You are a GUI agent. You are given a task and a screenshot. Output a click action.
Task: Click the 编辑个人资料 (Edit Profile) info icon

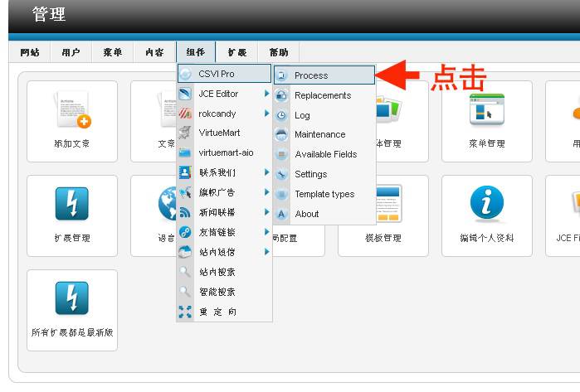tap(486, 215)
